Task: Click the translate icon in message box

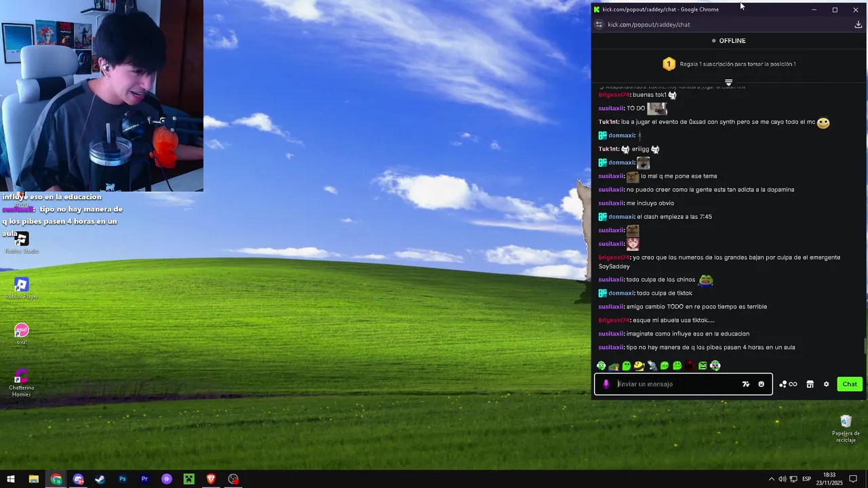Action: pyautogui.click(x=746, y=384)
